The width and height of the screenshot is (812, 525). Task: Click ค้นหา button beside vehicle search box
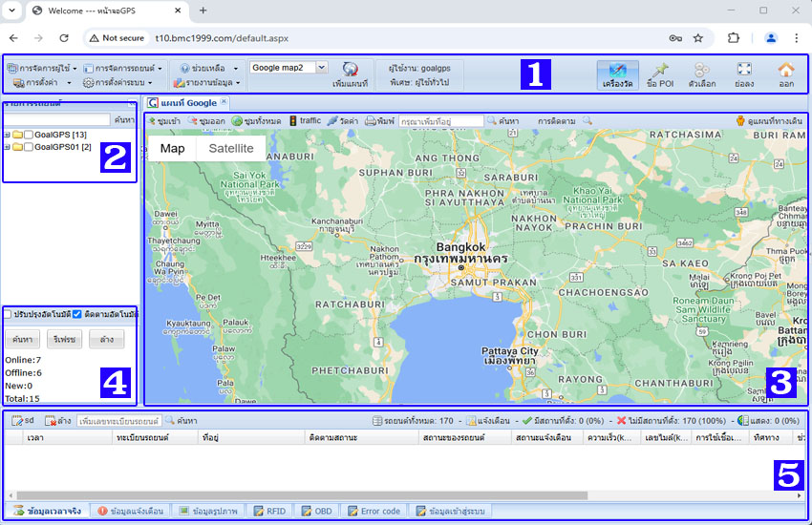[124, 120]
